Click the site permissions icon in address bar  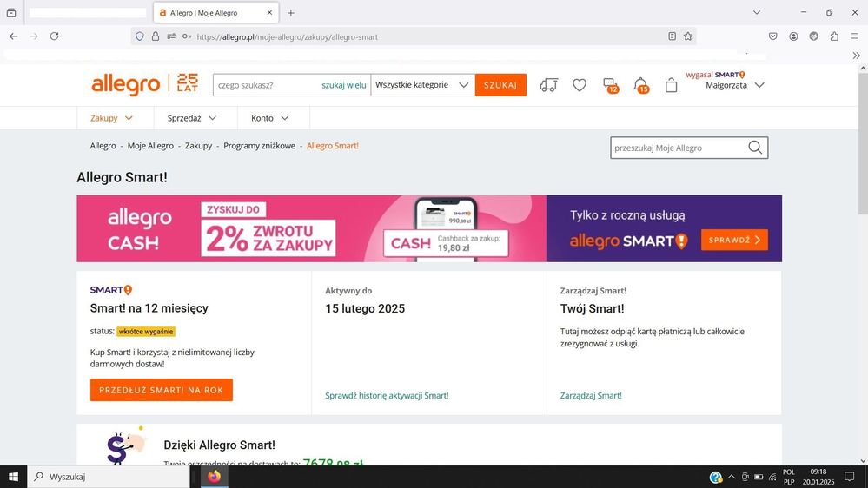[x=171, y=36]
